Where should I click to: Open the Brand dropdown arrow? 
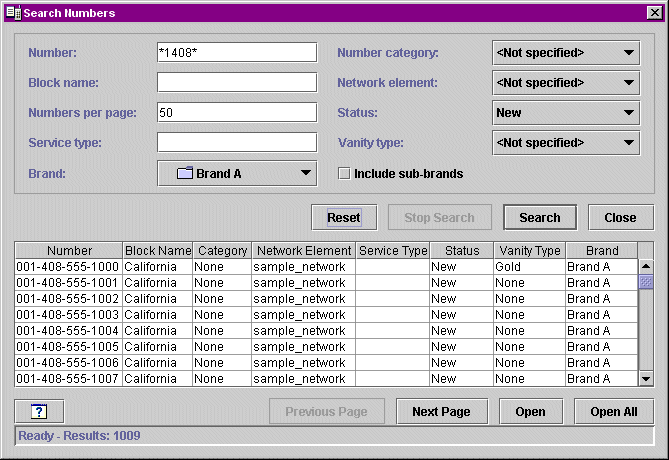pos(305,173)
